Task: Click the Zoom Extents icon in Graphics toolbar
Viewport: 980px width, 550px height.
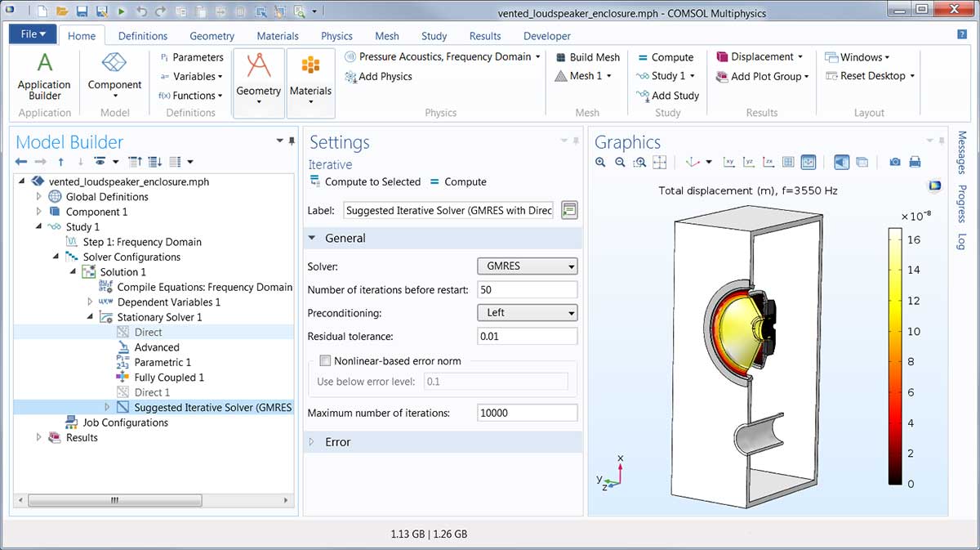Action: point(660,163)
